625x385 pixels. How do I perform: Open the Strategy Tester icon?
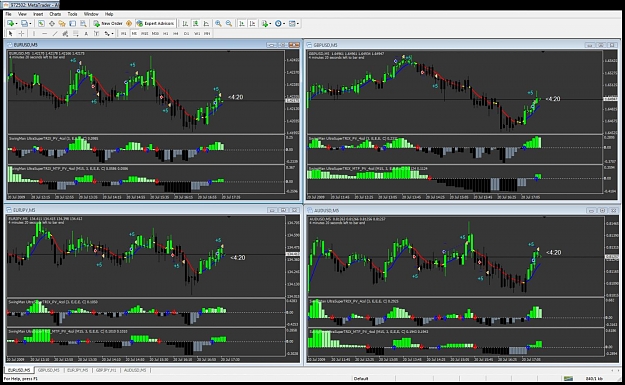[x=83, y=24]
